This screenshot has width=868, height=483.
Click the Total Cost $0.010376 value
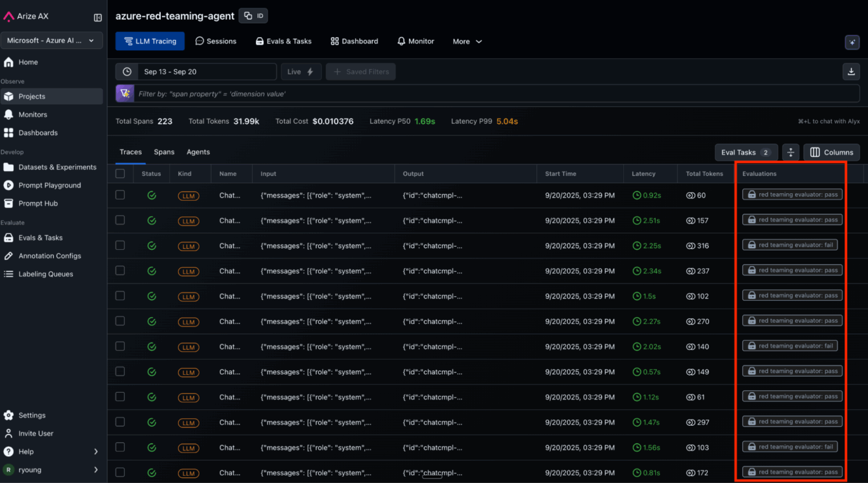coord(333,121)
